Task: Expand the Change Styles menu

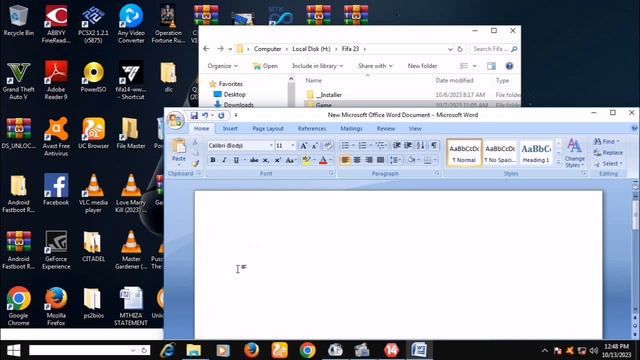Action: click(x=575, y=153)
